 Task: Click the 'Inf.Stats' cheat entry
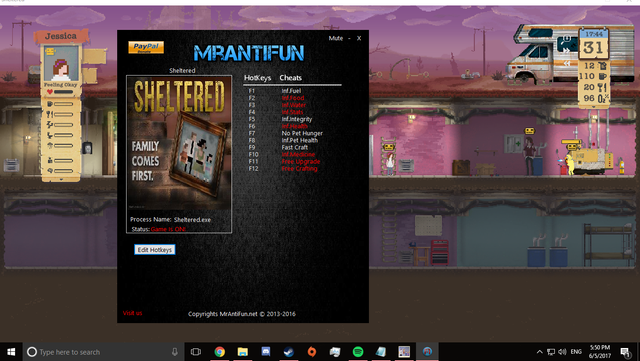(292, 112)
